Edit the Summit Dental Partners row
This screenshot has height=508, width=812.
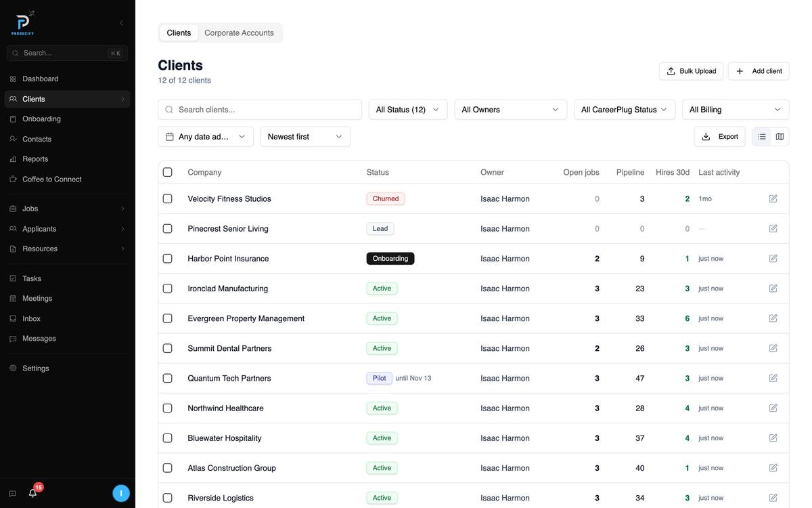tap(773, 348)
